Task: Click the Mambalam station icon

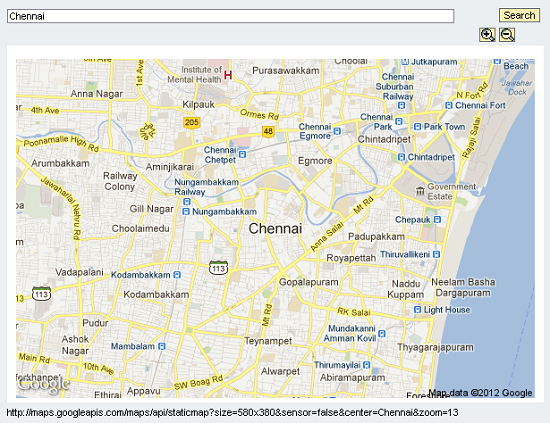Action: [x=162, y=346]
